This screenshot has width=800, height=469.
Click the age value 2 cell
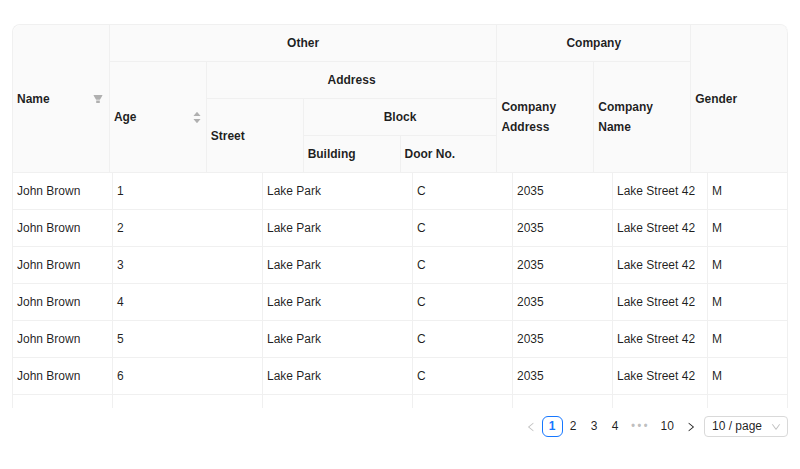[187, 228]
